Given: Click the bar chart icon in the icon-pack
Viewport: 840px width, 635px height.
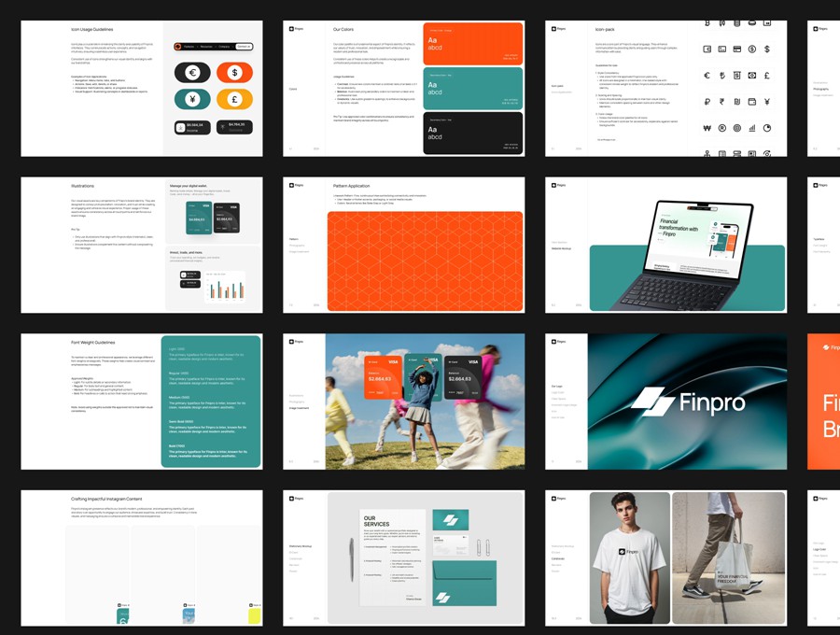Looking at the screenshot, I should click(x=752, y=129).
